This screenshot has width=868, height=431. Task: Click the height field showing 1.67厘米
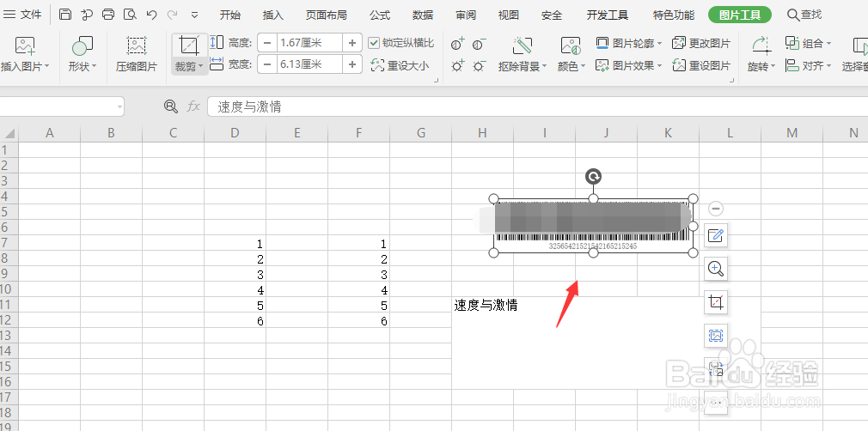[309, 43]
